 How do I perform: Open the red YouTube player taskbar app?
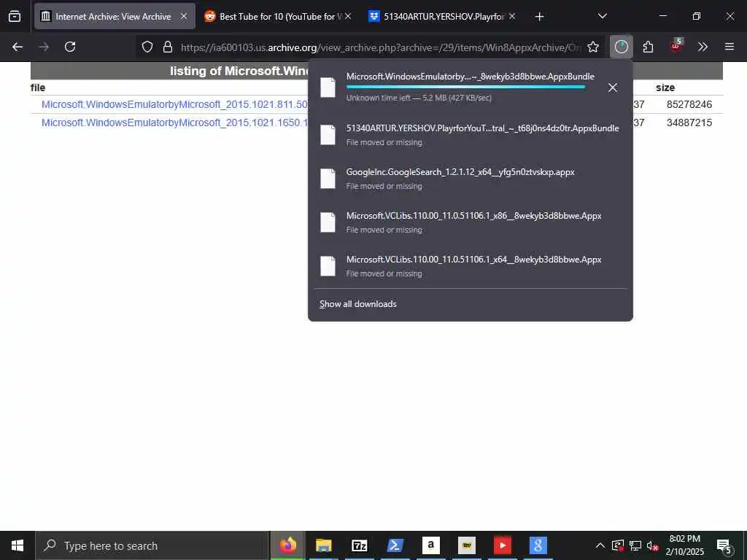click(502, 545)
